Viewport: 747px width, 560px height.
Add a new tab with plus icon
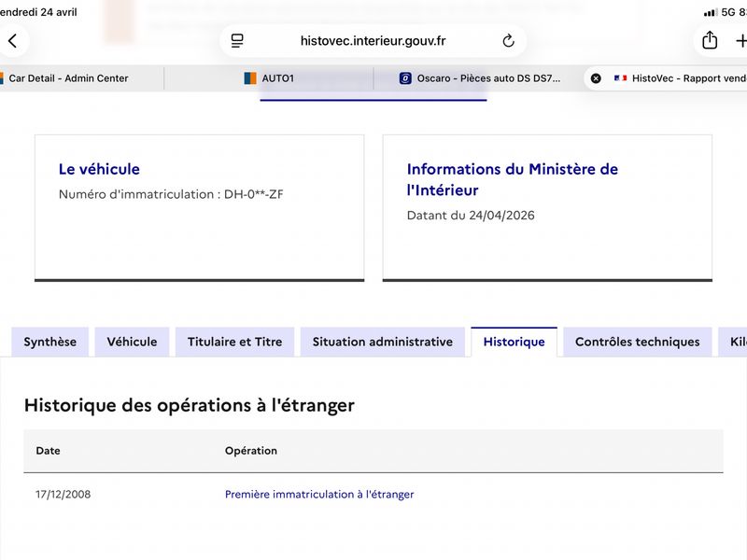point(740,41)
